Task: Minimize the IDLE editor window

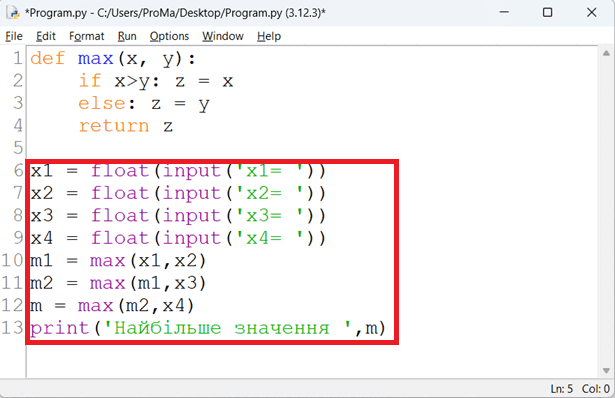Action: pyautogui.click(x=504, y=12)
